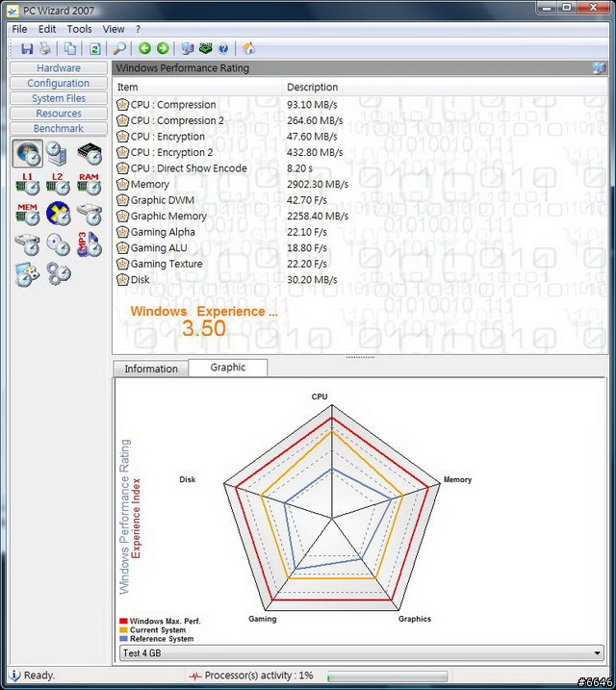Click the Copy toolbar icon
Screen dimensions: 616x690
click(x=70, y=49)
